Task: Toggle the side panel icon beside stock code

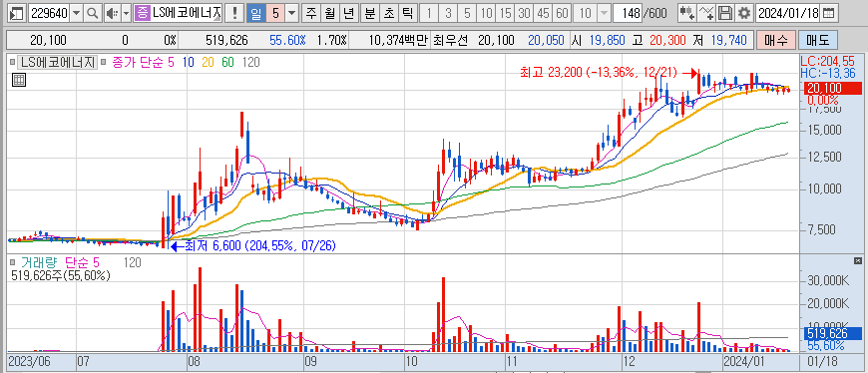Action: click(17, 13)
